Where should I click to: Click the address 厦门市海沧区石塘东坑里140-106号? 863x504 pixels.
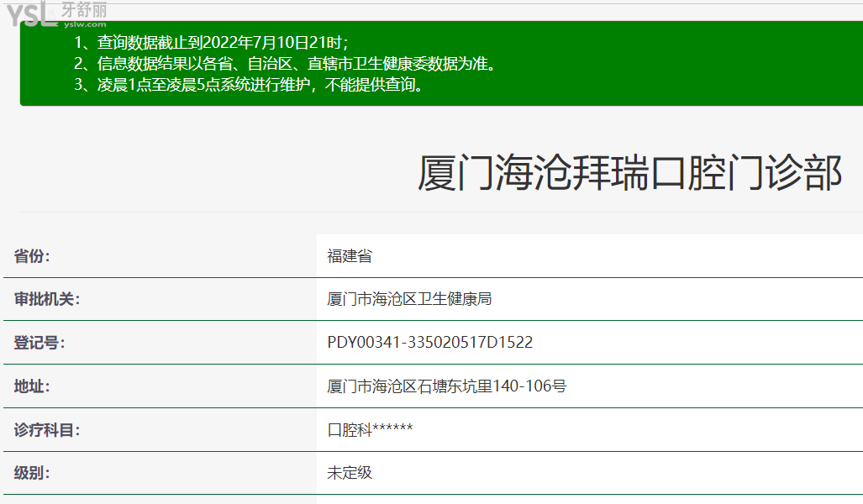[446, 386]
